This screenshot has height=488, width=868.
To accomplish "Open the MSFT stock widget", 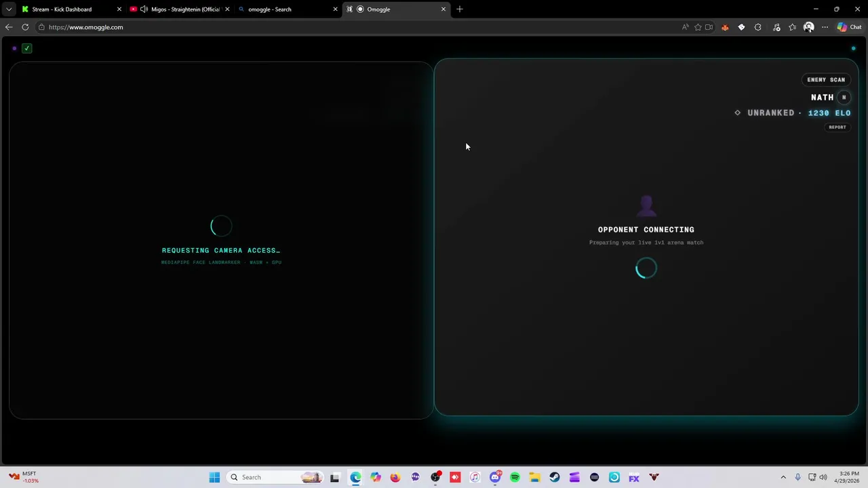I will (x=24, y=477).
